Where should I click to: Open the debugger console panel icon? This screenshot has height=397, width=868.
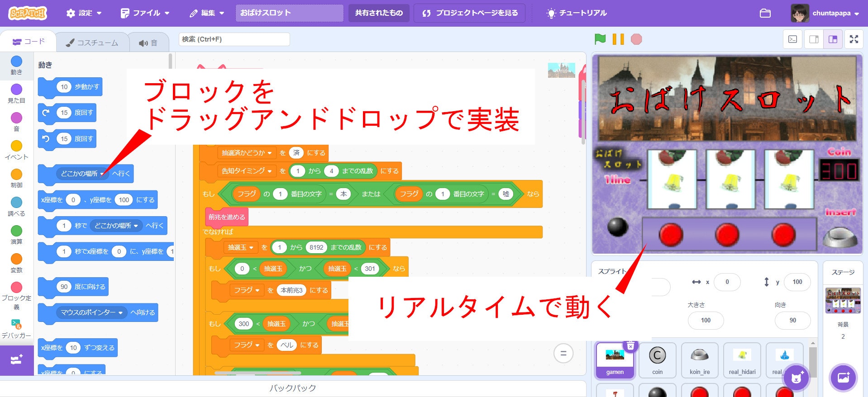coord(793,39)
